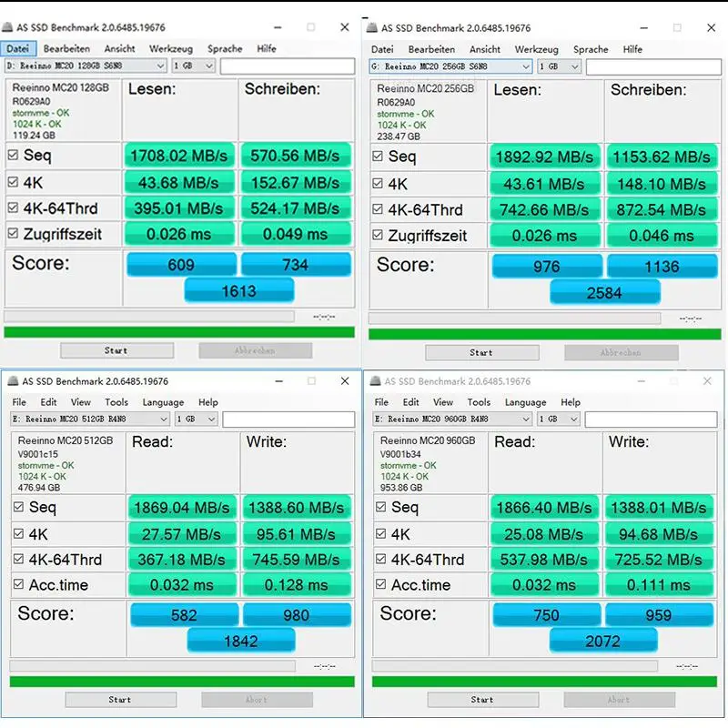The width and height of the screenshot is (728, 728).
Task: Click the 1153.62 MB/s Seq write result
Action: coord(662,157)
